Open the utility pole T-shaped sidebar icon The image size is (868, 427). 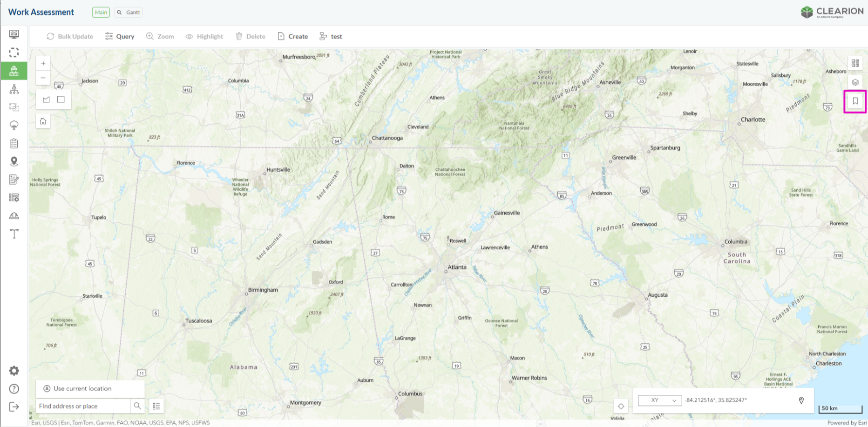coord(14,234)
